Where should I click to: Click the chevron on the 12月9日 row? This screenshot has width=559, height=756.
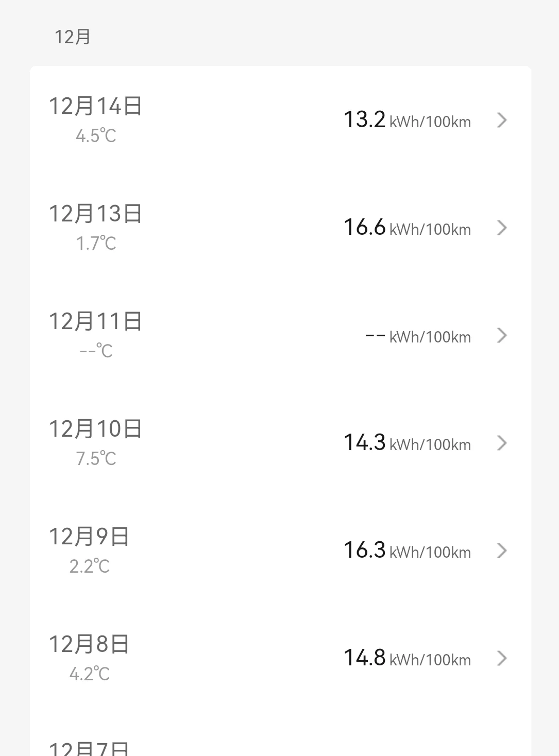pos(502,551)
